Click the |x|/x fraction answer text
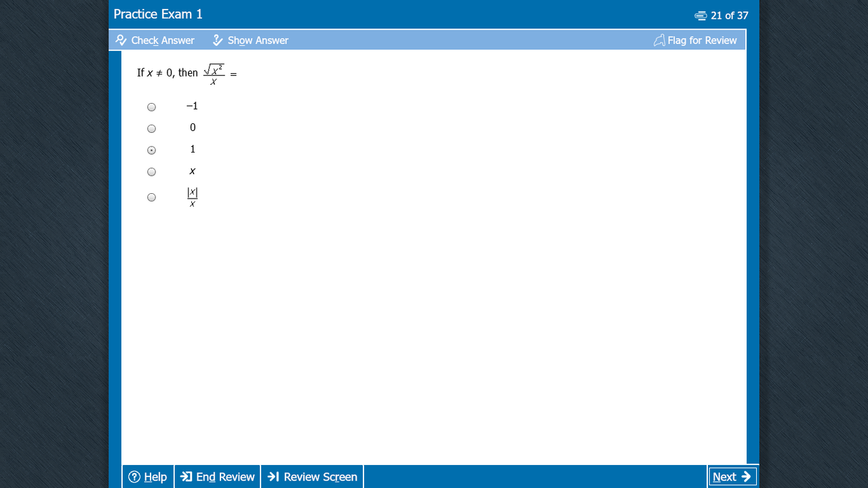This screenshot has width=868, height=488. [x=193, y=197]
